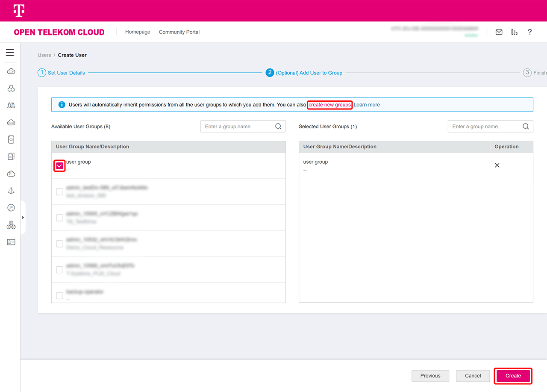Open the hamburger menu in the sidebar
Screen dimensions: 547x392
pyautogui.click(x=10, y=53)
